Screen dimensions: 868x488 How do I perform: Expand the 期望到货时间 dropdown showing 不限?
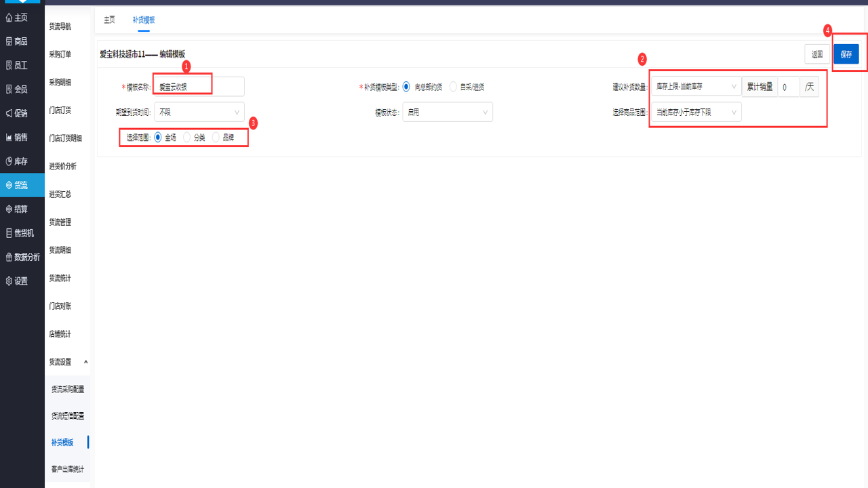point(199,112)
